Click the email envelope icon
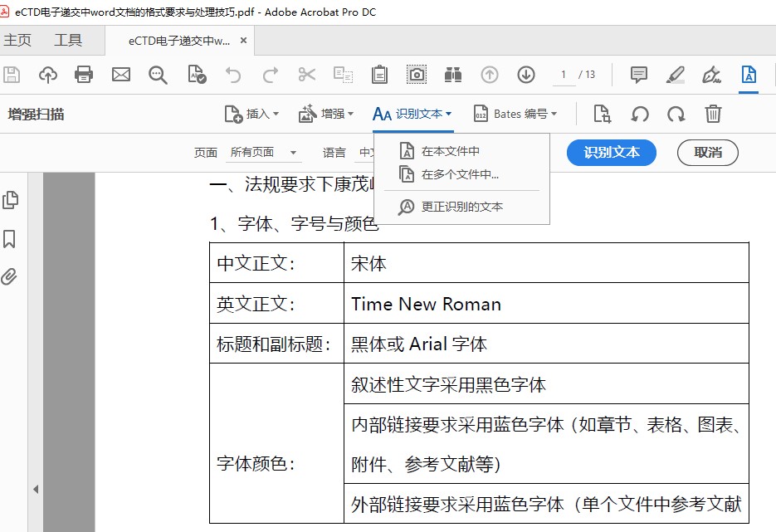This screenshot has width=776, height=532. (x=121, y=75)
